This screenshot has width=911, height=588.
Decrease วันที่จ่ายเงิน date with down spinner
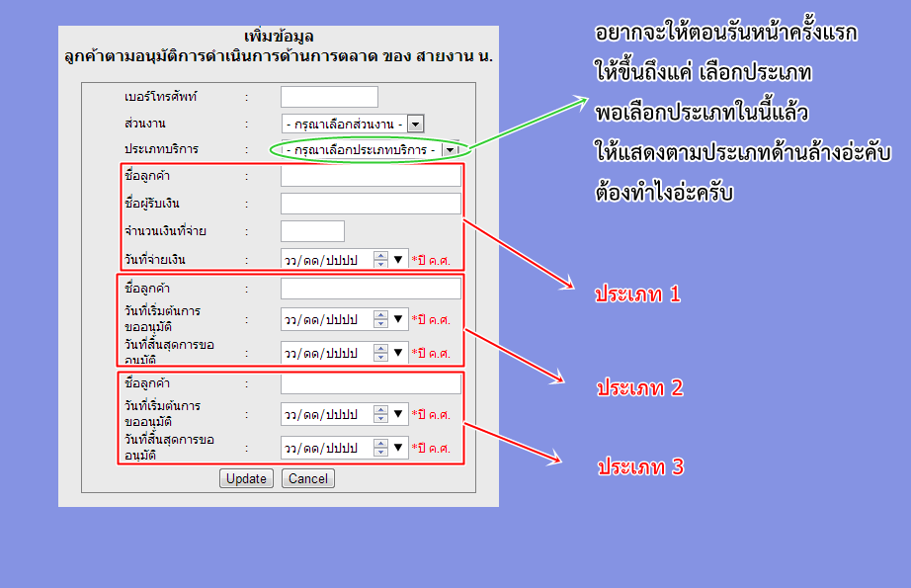[x=380, y=264]
